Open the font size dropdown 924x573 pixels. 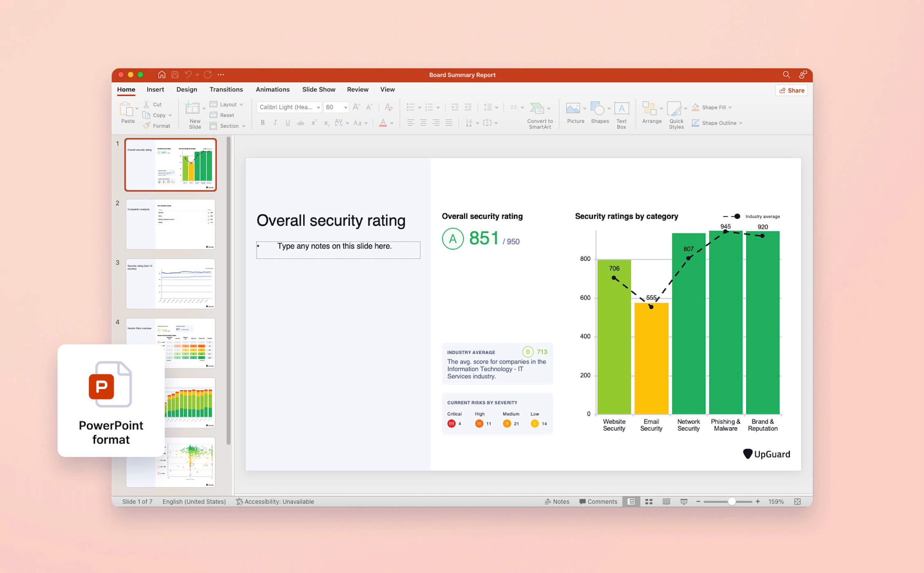pos(345,107)
